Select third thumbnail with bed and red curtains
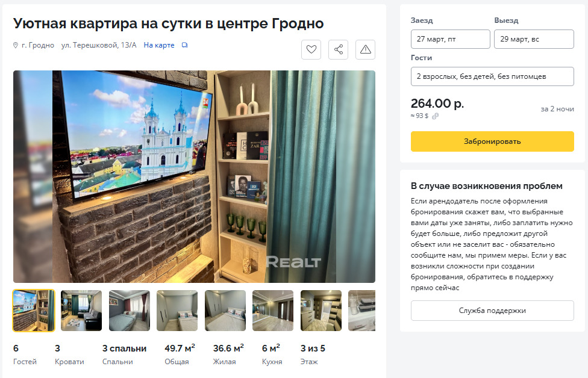Screen dimensions: 588x378 click(x=130, y=311)
